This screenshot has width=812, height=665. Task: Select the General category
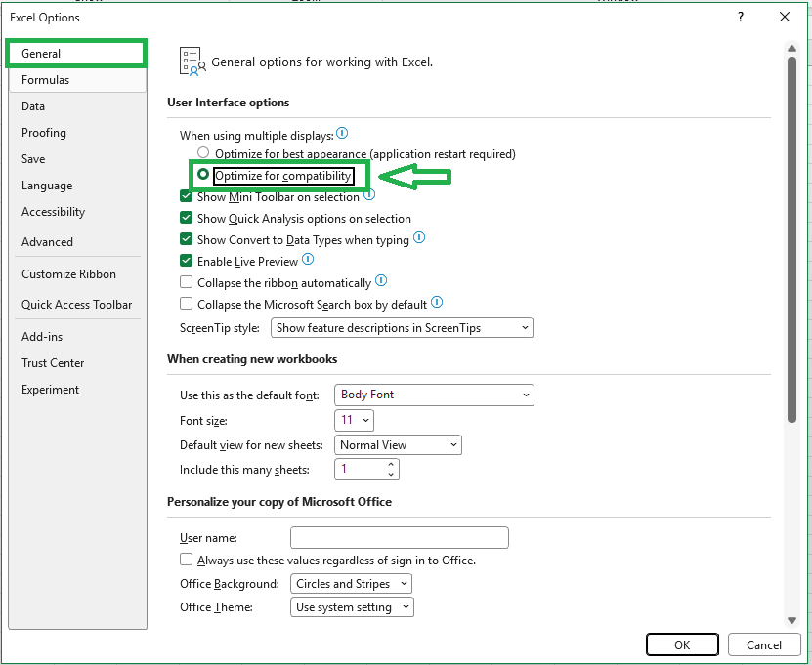coord(76,54)
